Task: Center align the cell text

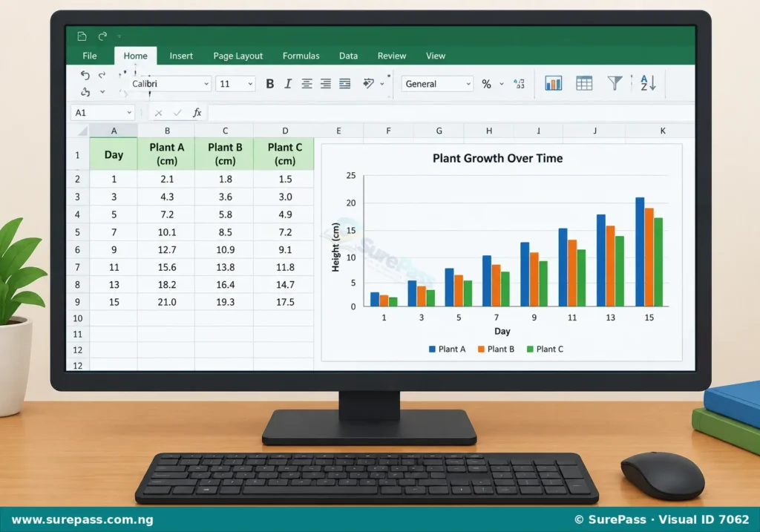Action: pos(307,84)
